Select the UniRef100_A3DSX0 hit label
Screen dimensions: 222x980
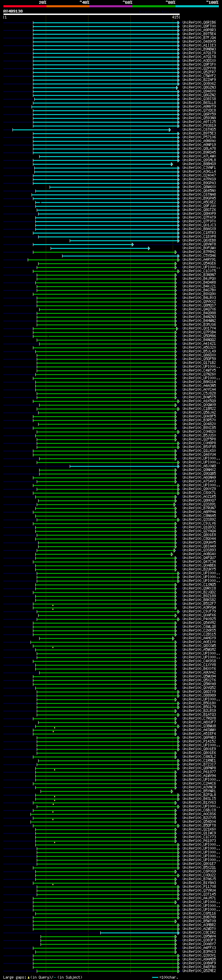point(199,60)
